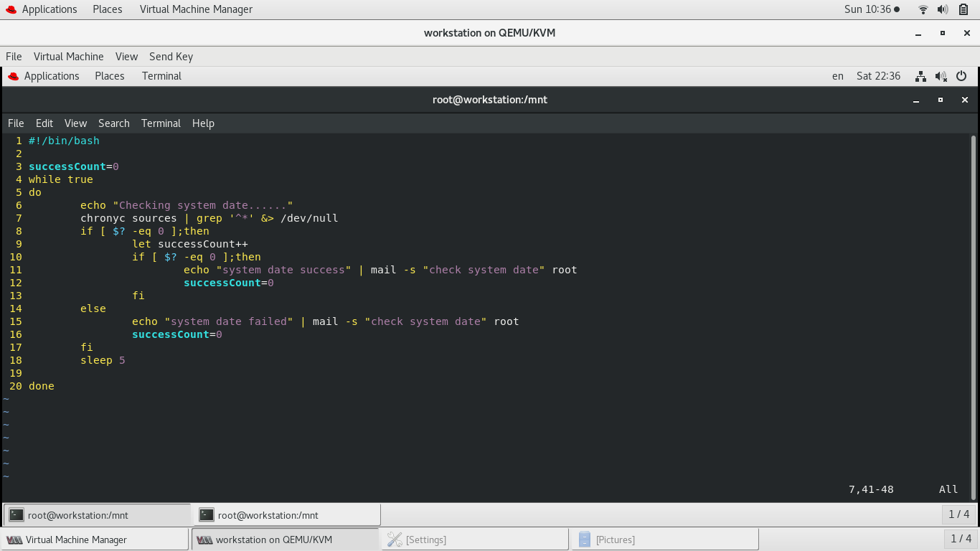980x551 pixels.
Task: Click the host volume speaker icon
Action: 943,9
